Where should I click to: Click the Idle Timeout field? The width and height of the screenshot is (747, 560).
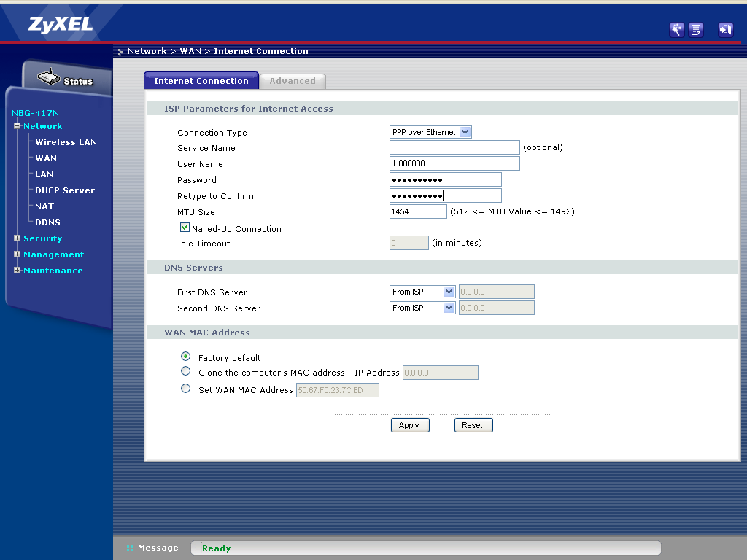pos(409,243)
